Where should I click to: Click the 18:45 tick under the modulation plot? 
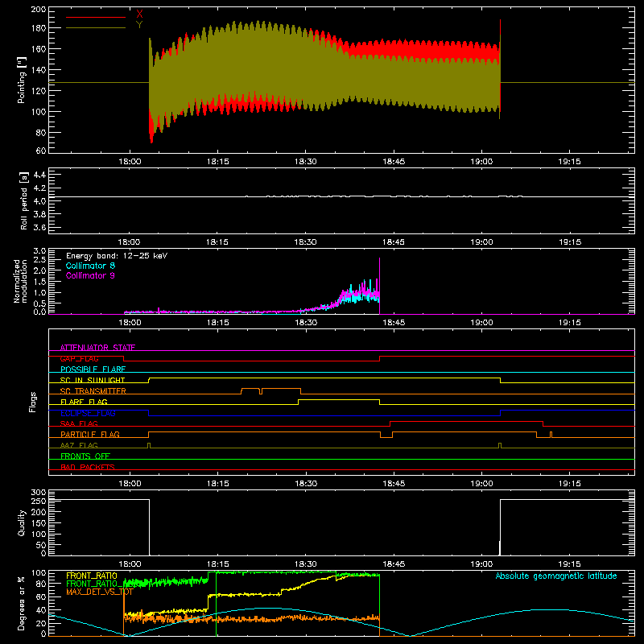click(394, 323)
